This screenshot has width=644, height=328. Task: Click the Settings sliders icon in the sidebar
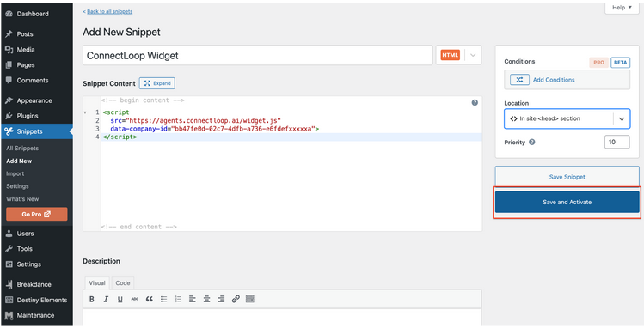[9, 264]
